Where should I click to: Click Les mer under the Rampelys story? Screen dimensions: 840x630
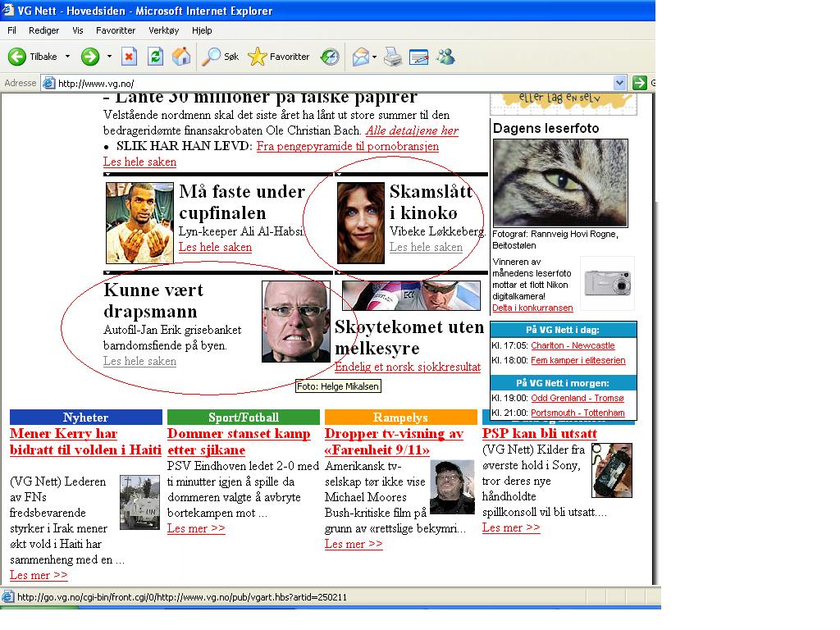(x=354, y=545)
